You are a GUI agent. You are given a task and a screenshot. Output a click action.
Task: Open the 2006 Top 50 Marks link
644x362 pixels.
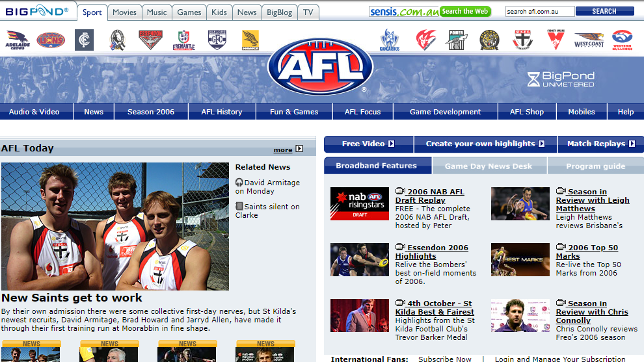tap(587, 252)
